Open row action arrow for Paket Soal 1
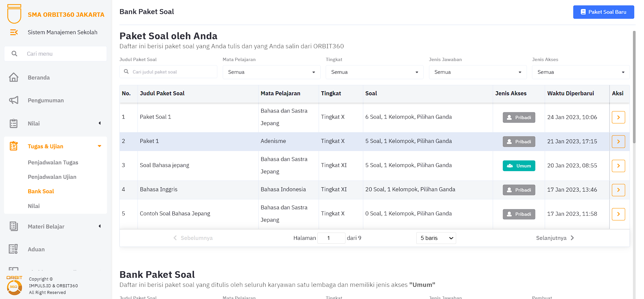 [x=618, y=117]
